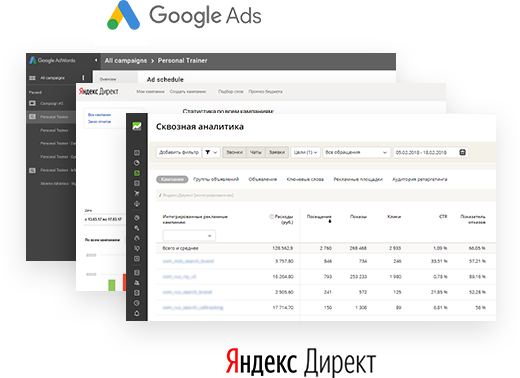
Task: Open the Цели (1) dropdown
Action: coord(305,152)
